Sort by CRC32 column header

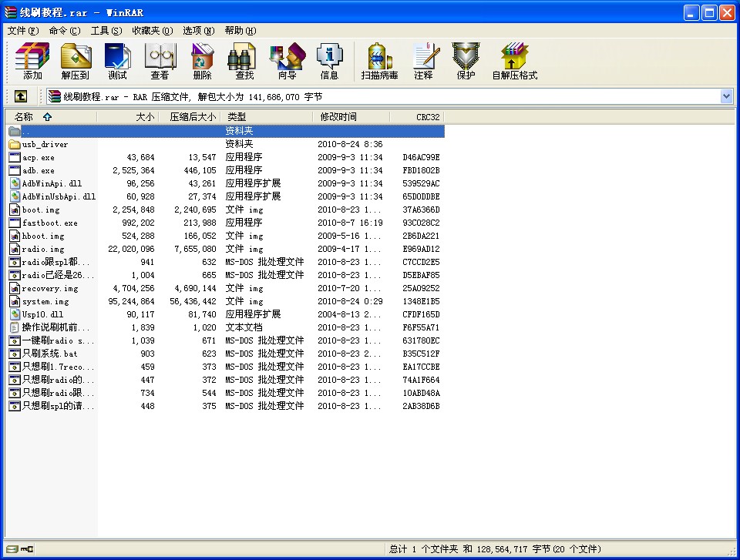417,116
